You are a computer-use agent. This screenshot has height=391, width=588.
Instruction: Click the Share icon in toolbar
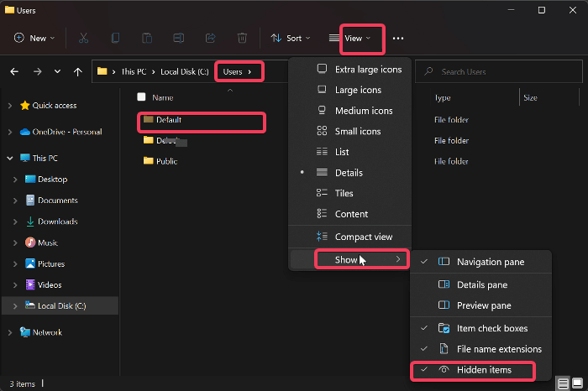pyautogui.click(x=210, y=38)
